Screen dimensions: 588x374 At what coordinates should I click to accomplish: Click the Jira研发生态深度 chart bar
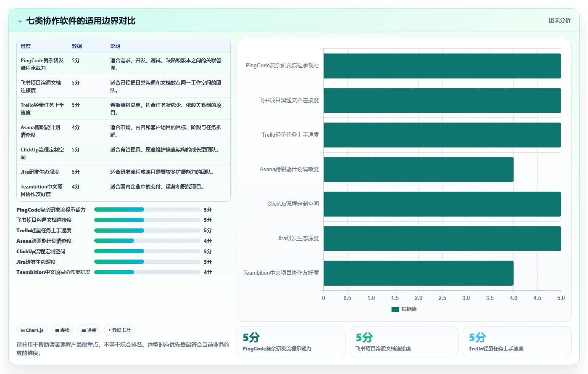[x=442, y=239]
